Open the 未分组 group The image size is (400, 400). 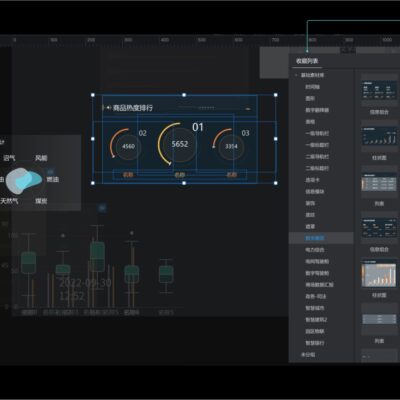coord(308,355)
